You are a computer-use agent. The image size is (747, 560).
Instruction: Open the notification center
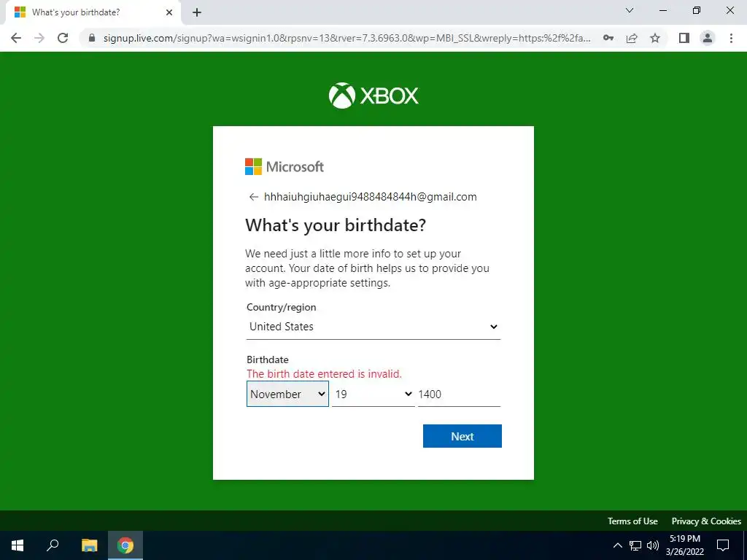tap(723, 545)
